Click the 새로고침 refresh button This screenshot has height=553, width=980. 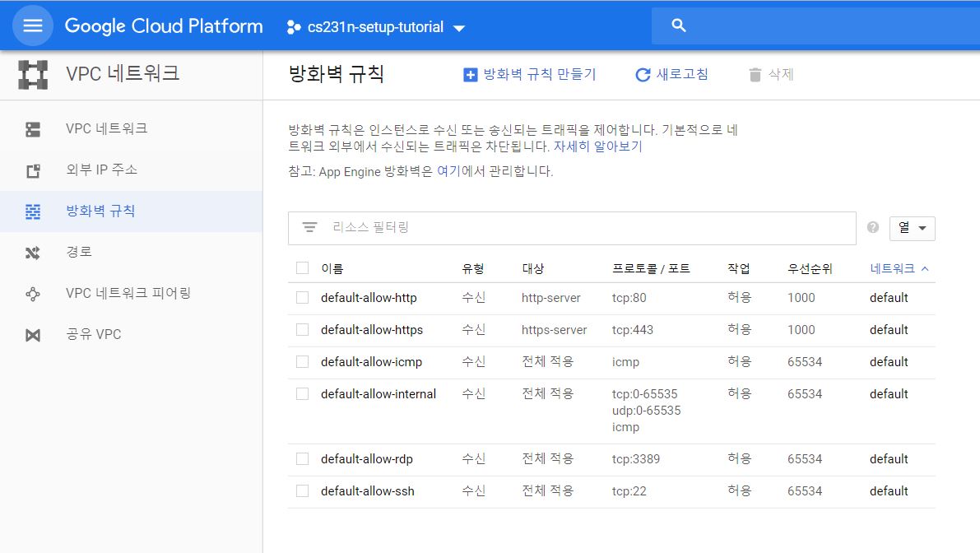(671, 75)
